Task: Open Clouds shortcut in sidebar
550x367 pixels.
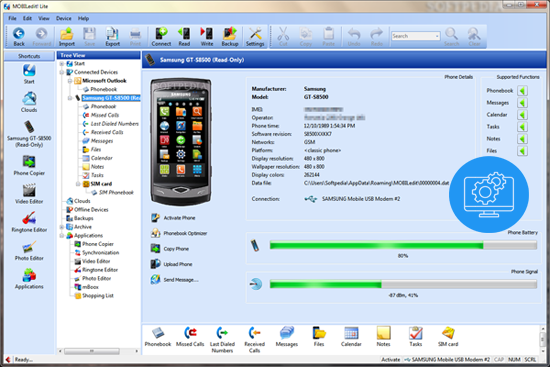Action: pyautogui.click(x=29, y=102)
